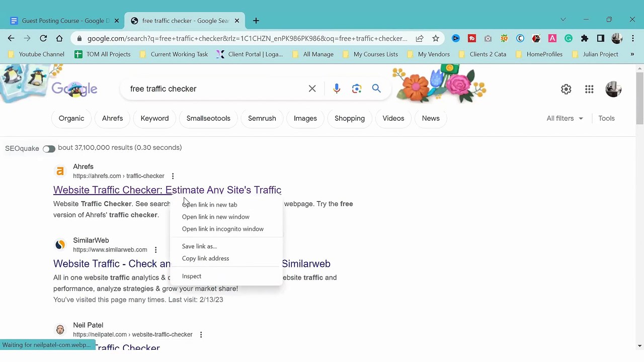
Task: Open the Google apps grid
Action: pyautogui.click(x=589, y=89)
